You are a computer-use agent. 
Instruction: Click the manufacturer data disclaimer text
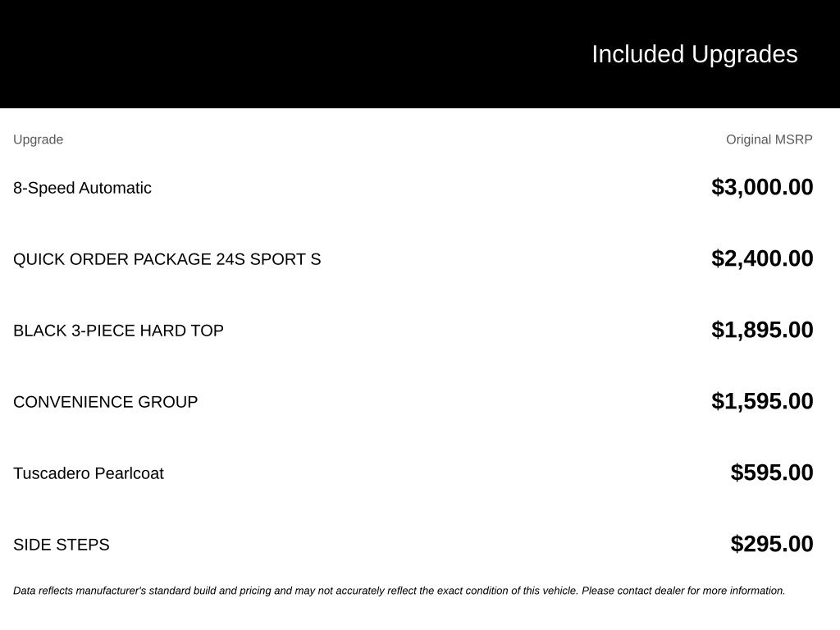coord(399,591)
